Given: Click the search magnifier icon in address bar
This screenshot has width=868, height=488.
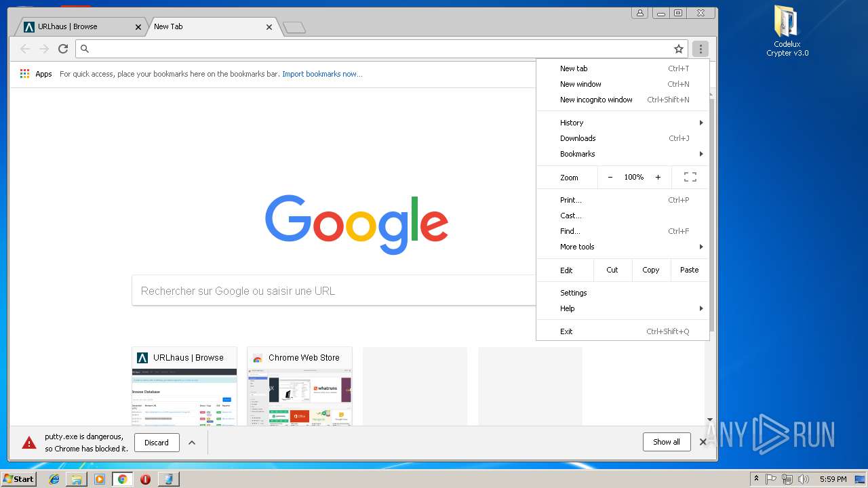Looking at the screenshot, I should coord(85,49).
